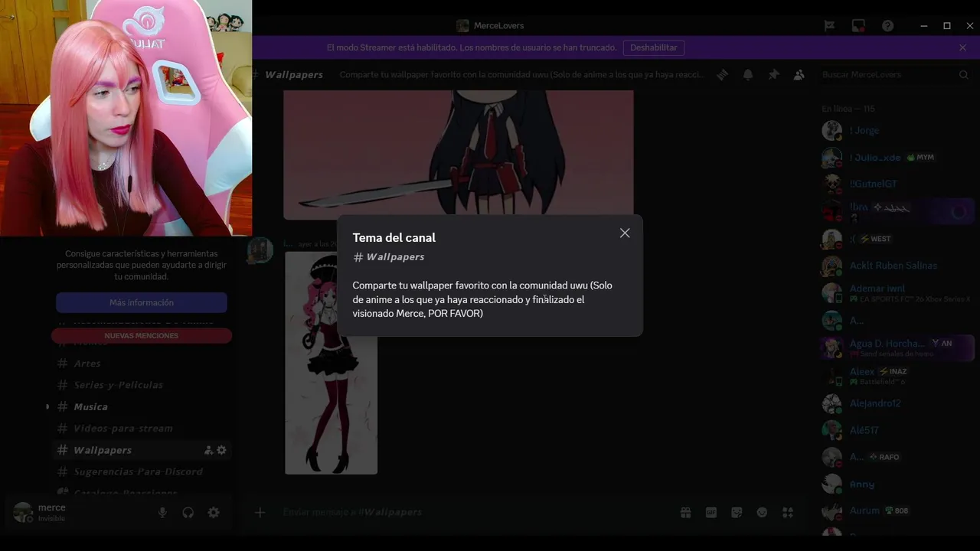Screen dimensions: 980x551
Task: Open the emoji picker icon
Action: [x=762, y=512]
